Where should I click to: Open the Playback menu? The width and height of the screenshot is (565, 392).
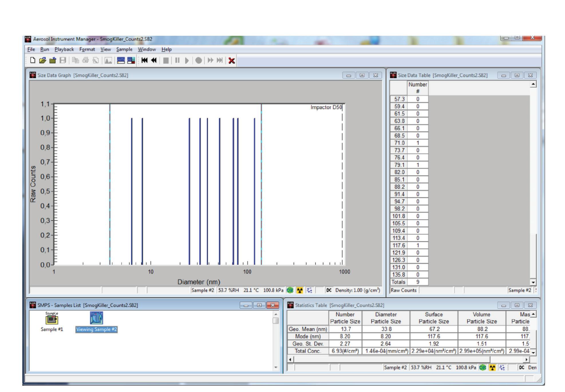click(64, 49)
